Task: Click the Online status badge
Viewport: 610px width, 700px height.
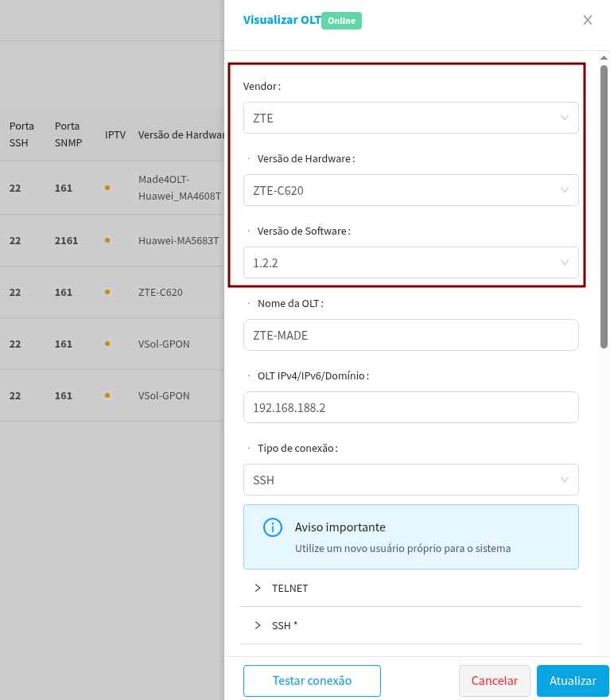Action: click(x=342, y=21)
